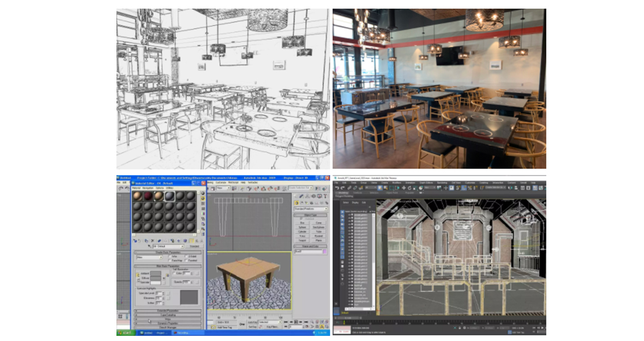Open Hierarchy tab in 3ds Max 2009 command panel
Image resolution: width=644 pixels, height=341 pixels.
[x=308, y=196]
